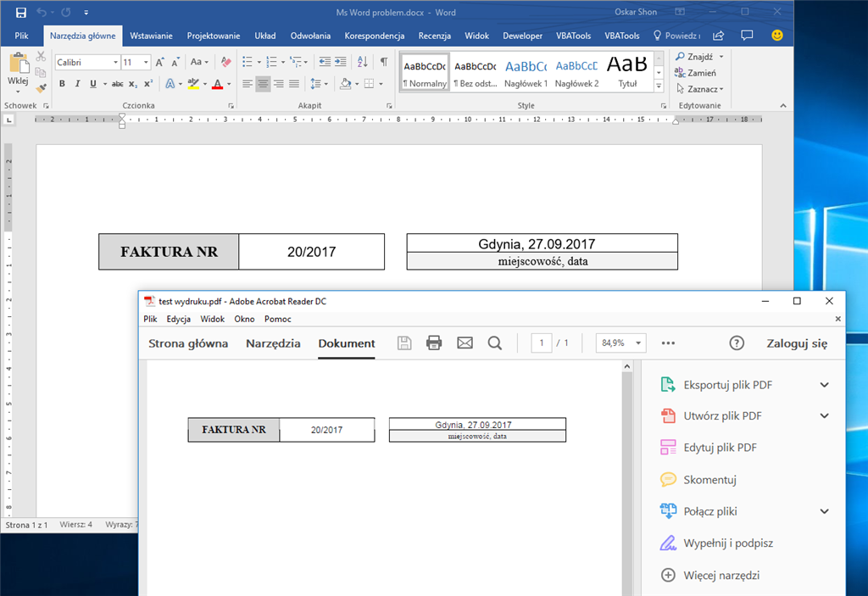The width and height of the screenshot is (868, 596).
Task: Switch to Narzędzia tab in Acrobat
Action: [x=273, y=343]
